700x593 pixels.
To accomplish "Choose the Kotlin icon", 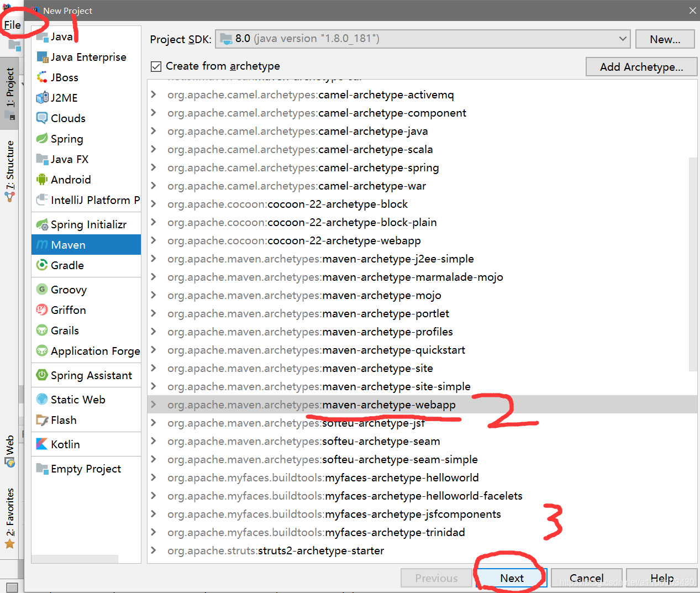I will (42, 444).
